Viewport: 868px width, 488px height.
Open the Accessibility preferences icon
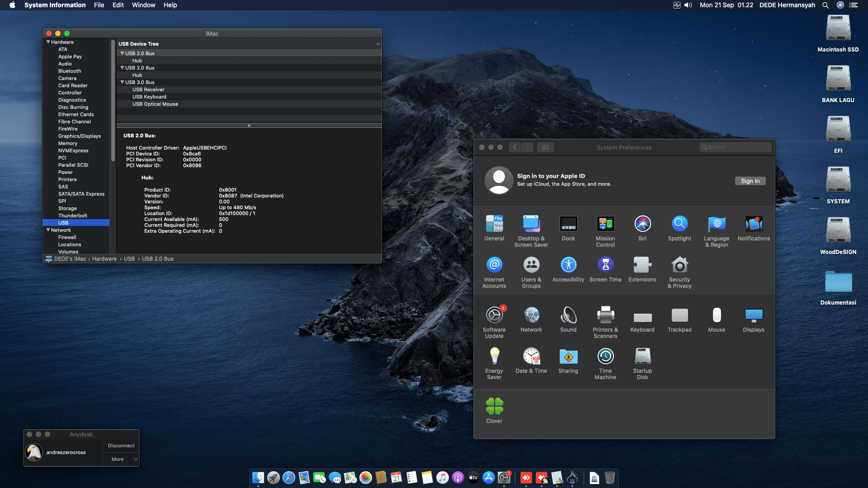568,266
